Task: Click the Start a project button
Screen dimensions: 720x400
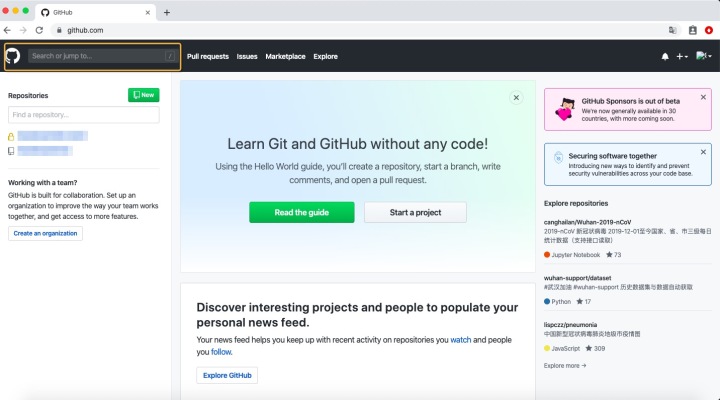Action: click(x=416, y=212)
